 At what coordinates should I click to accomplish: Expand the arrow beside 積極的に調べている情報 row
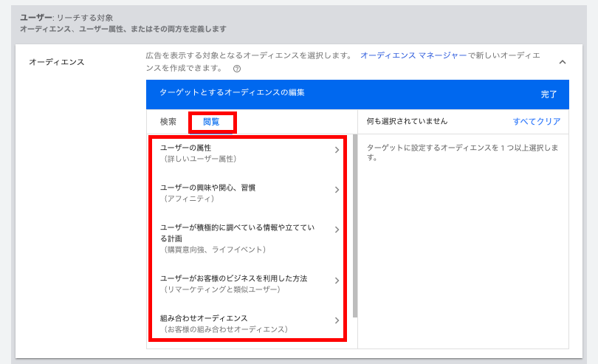click(x=337, y=230)
